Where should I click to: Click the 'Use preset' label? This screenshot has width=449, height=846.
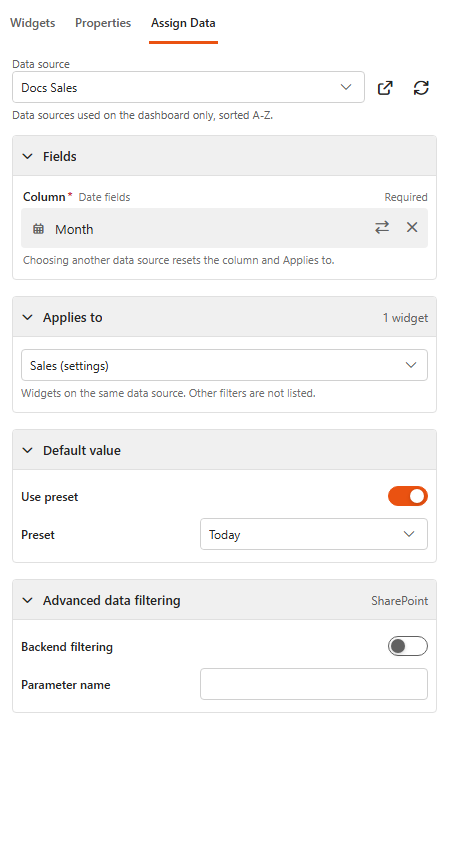click(x=50, y=497)
